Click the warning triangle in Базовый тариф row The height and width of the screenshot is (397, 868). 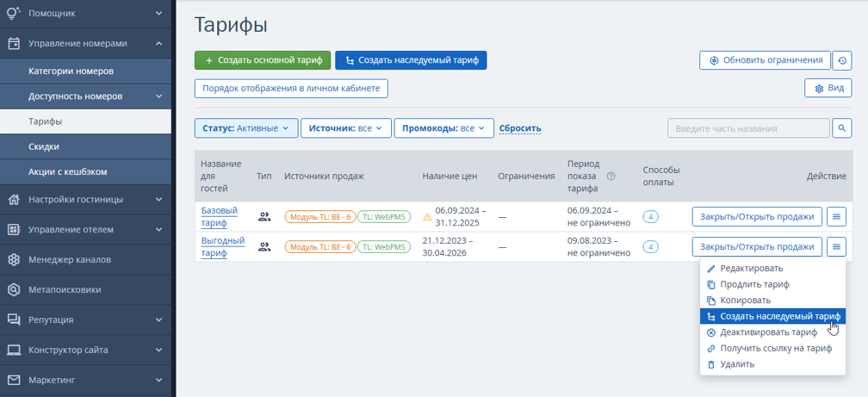427,217
